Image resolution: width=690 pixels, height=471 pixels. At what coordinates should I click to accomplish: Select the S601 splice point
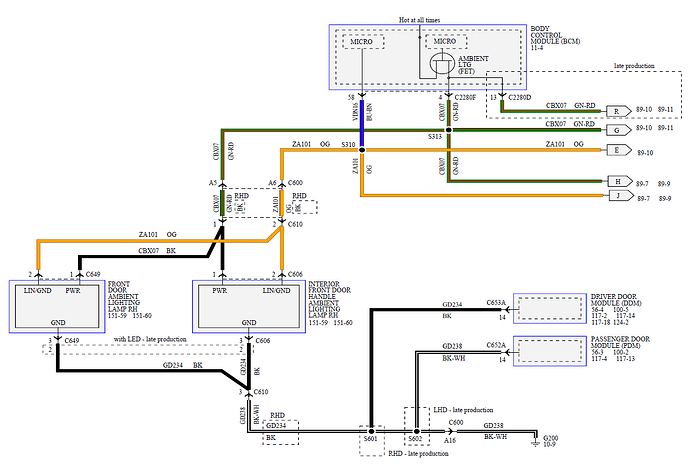click(371, 432)
